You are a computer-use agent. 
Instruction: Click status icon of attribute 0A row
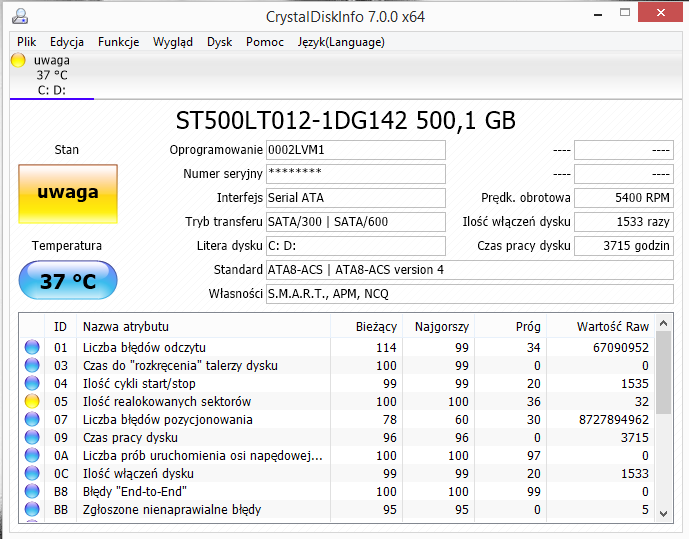click(x=32, y=455)
